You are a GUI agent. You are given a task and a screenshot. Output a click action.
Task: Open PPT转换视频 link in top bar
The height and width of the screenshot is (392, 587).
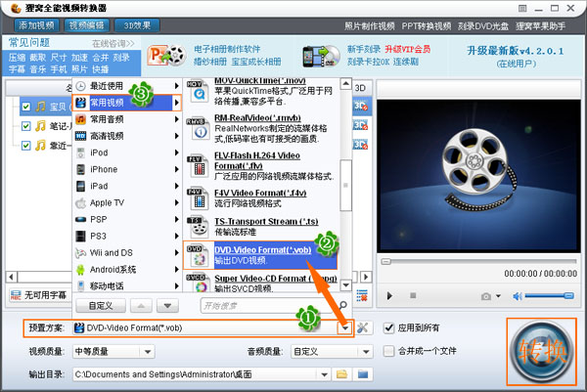[x=427, y=26]
